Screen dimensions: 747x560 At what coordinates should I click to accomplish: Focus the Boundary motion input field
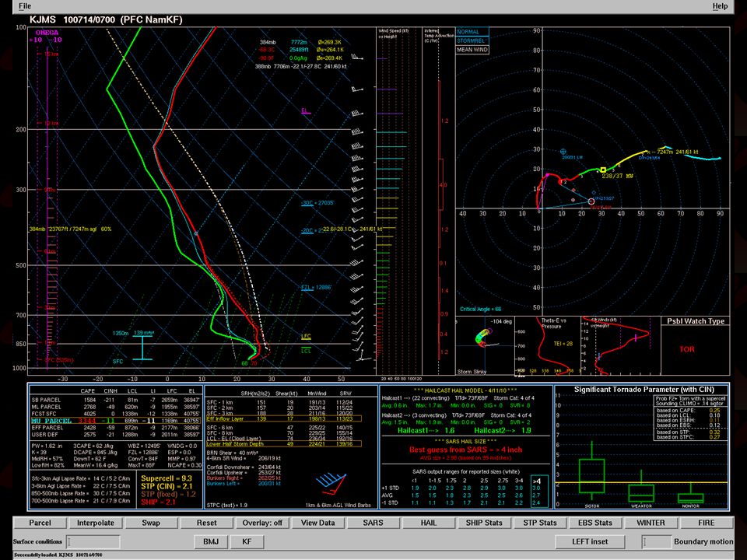[656, 541]
